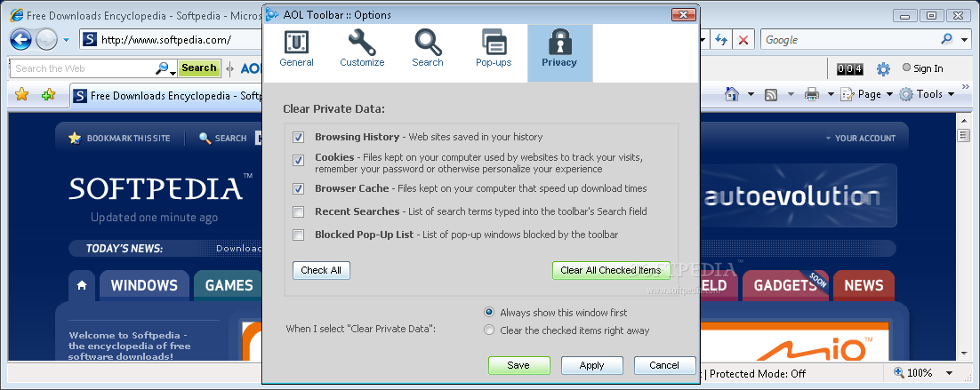Click the IE forward arrow button
The height and width of the screenshot is (390, 980).
point(47,40)
